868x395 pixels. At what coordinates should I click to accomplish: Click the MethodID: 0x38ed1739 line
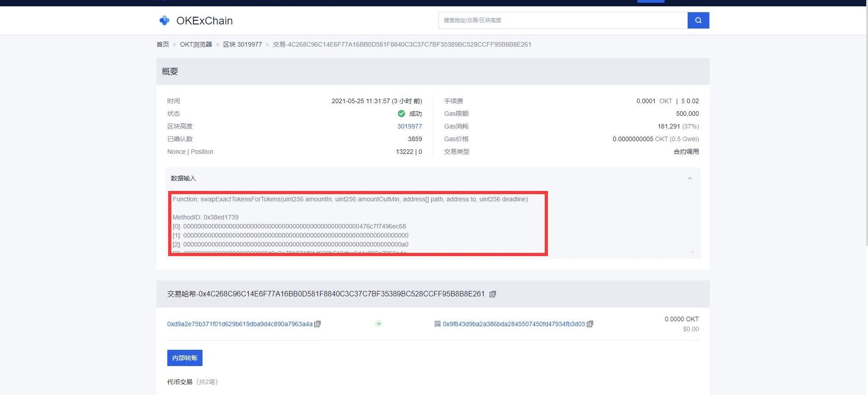[206, 217]
